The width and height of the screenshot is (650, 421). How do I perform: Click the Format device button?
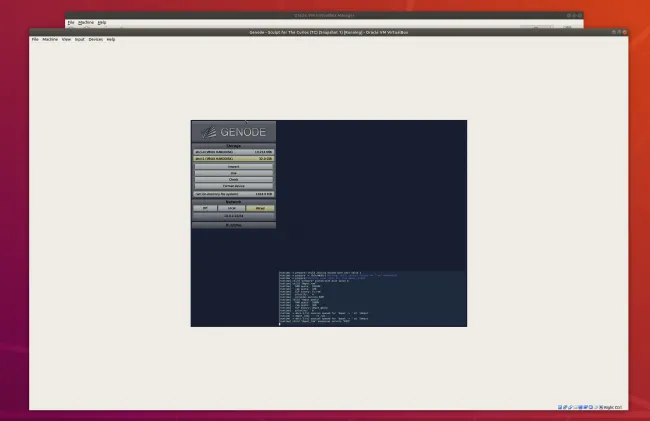pos(233,185)
